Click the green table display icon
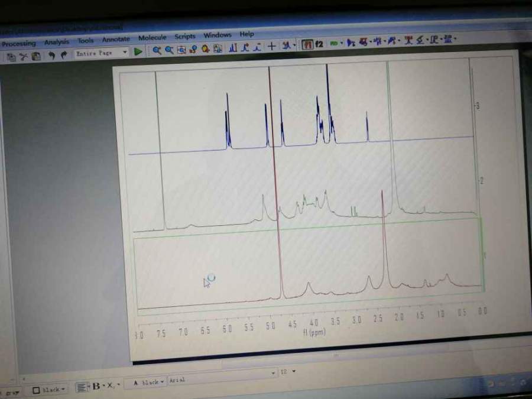Screen dimensions: 532x399 (334, 43)
